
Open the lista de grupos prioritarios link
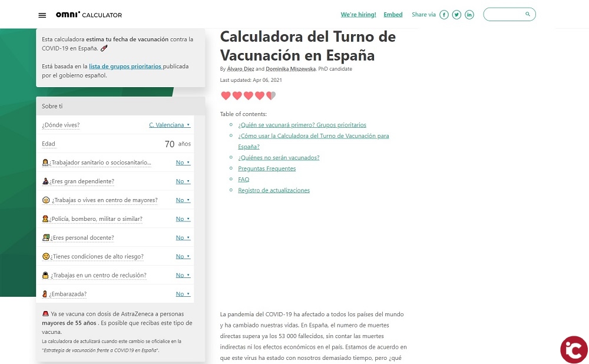pos(125,67)
